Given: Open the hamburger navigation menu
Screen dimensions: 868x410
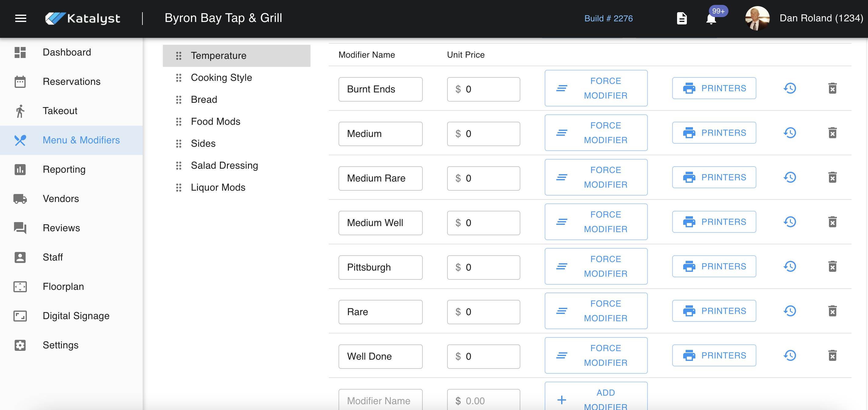Looking at the screenshot, I should (20, 18).
